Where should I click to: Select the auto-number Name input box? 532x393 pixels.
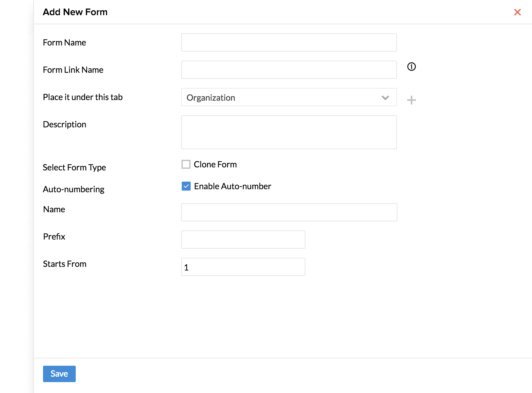coord(289,212)
